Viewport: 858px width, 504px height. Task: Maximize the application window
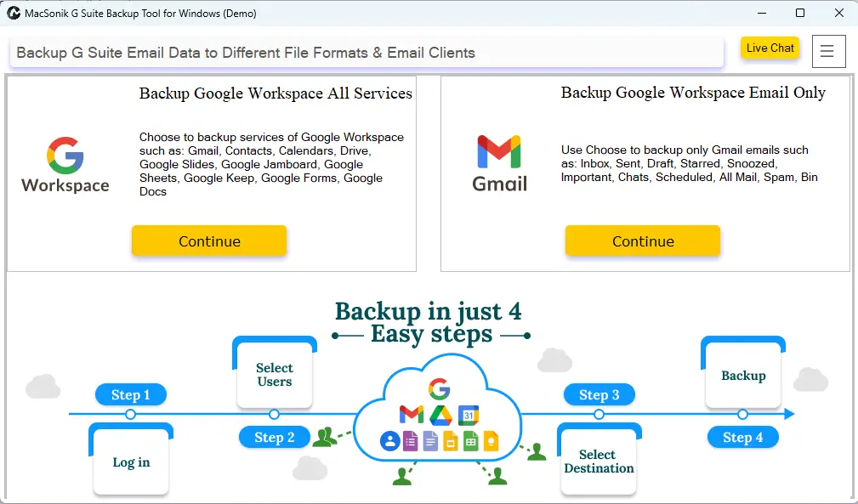(799, 13)
